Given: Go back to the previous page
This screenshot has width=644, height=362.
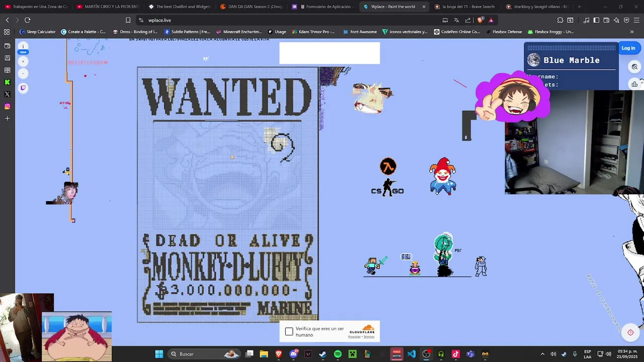Looking at the screenshot, I should coord(7,20).
